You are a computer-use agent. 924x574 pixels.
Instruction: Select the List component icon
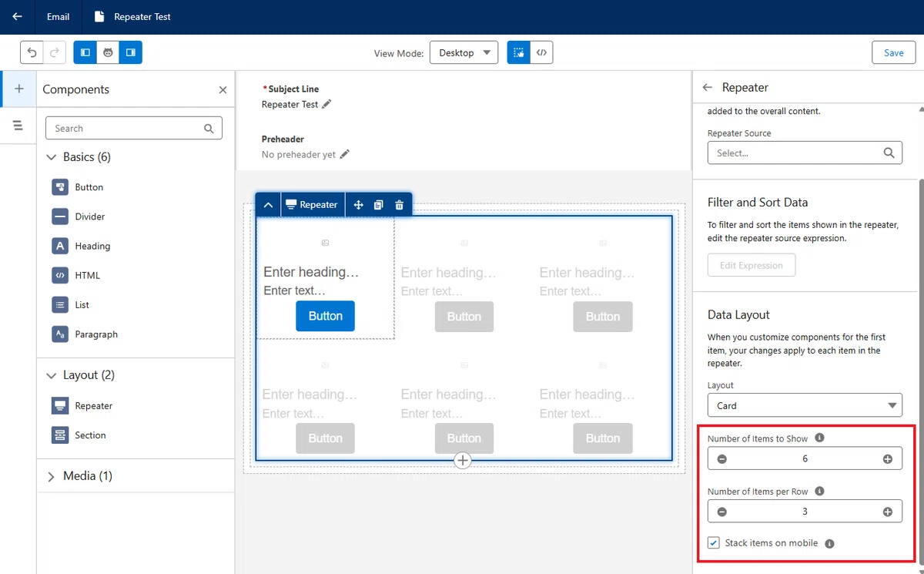(60, 305)
